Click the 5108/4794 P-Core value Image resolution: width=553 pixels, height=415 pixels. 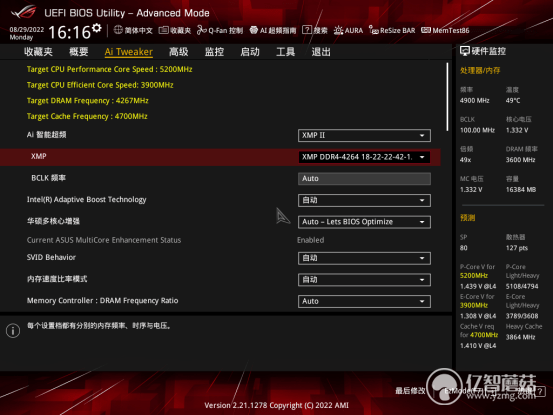coord(522,286)
